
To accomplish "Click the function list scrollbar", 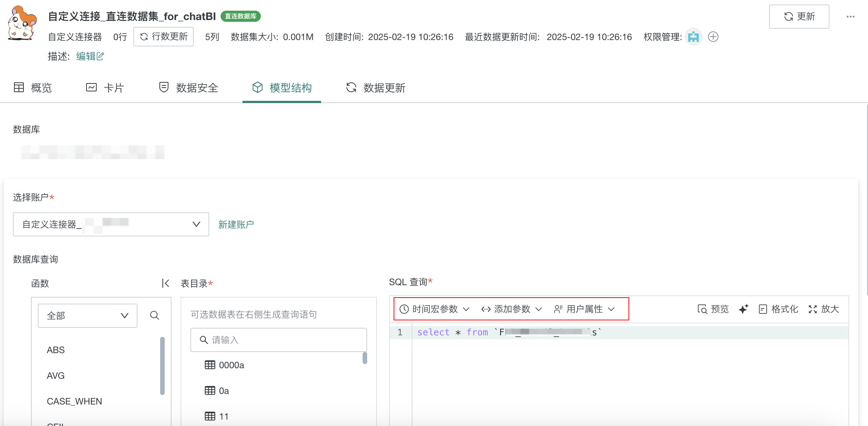I will pyautogui.click(x=162, y=366).
